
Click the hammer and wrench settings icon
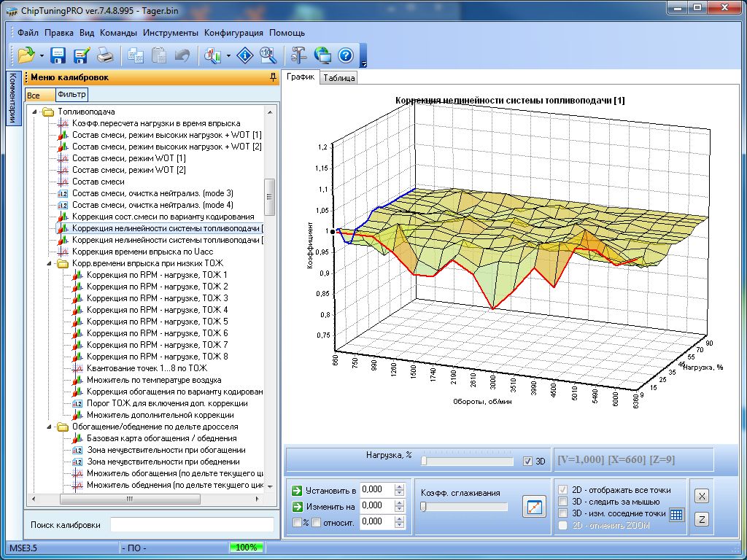pyautogui.click(x=299, y=55)
